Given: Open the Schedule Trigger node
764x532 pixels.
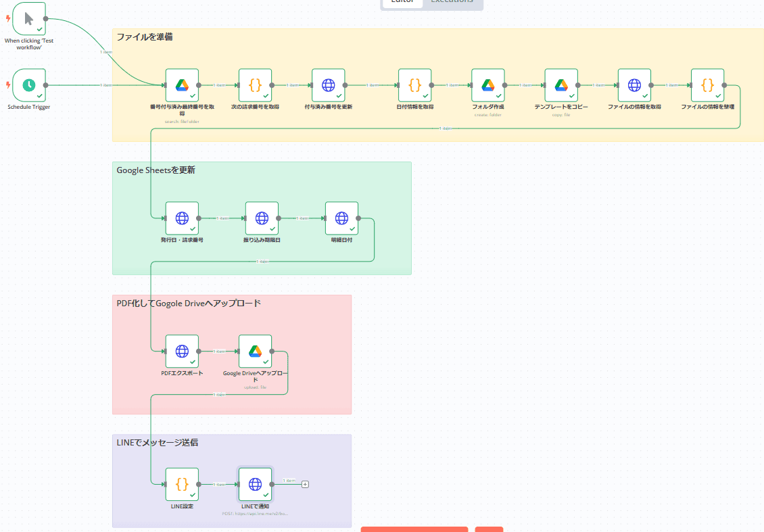Looking at the screenshot, I should coord(29,85).
